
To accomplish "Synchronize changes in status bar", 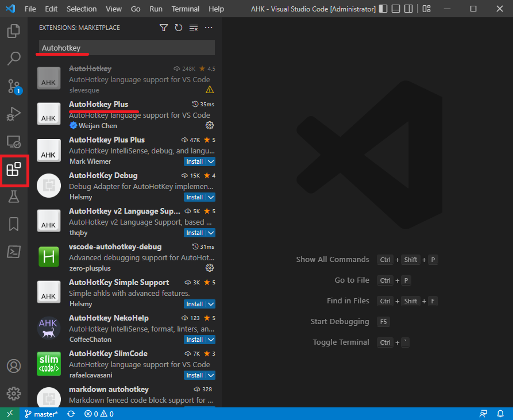I will coord(71,414).
